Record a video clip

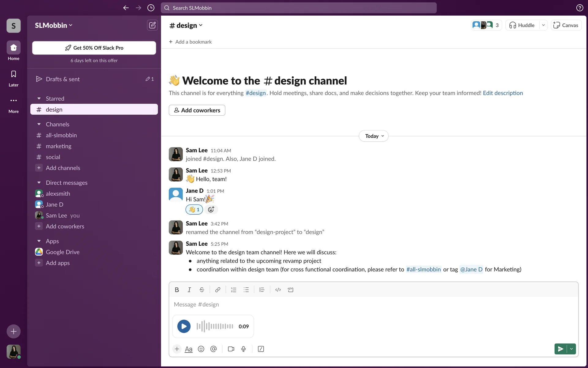tap(231, 349)
